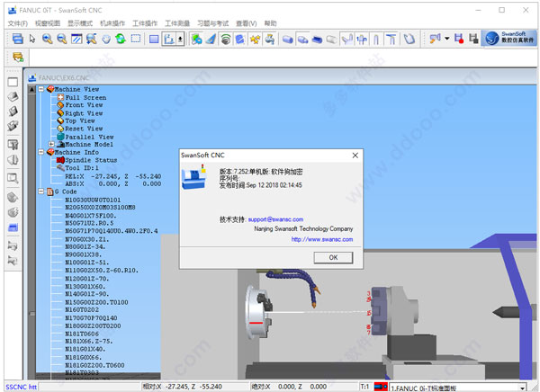
Task: Open the http://www.swansc.com link
Action: click(322, 239)
